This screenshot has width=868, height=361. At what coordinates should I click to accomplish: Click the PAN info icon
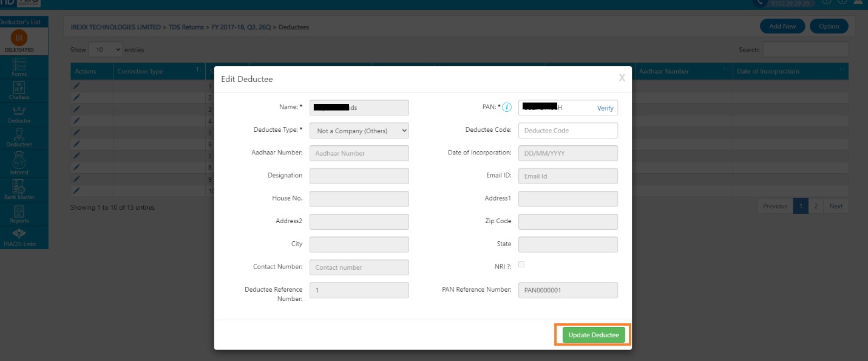click(x=507, y=108)
